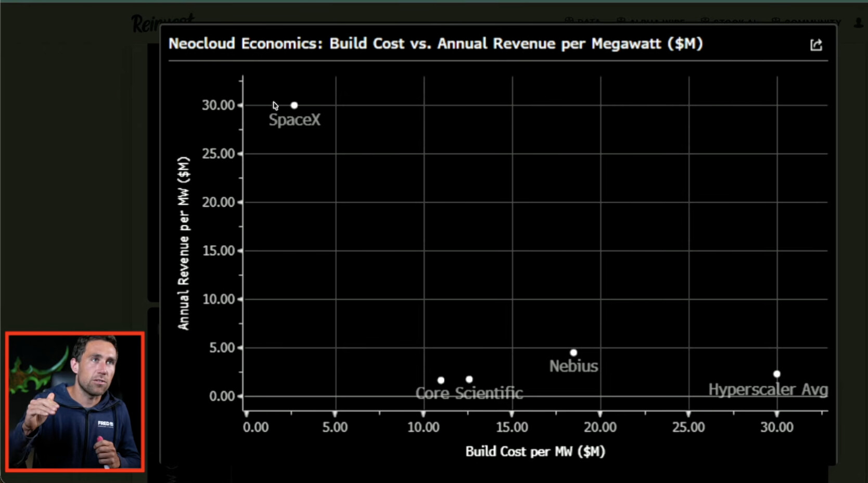Screen dimensions: 868x483
Task: Click the 5.00 tick on the revenue axis
Action: tap(222, 348)
